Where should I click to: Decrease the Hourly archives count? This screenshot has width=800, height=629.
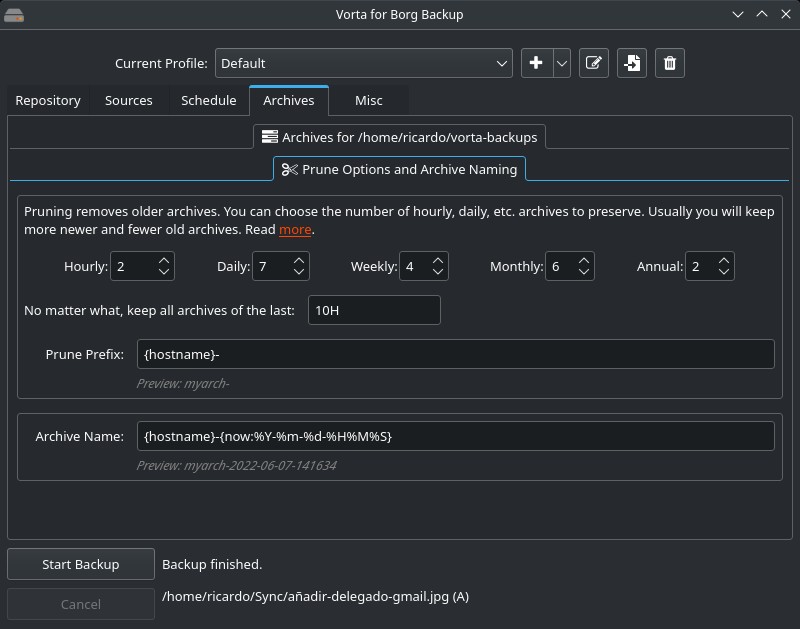pyautogui.click(x=164, y=272)
